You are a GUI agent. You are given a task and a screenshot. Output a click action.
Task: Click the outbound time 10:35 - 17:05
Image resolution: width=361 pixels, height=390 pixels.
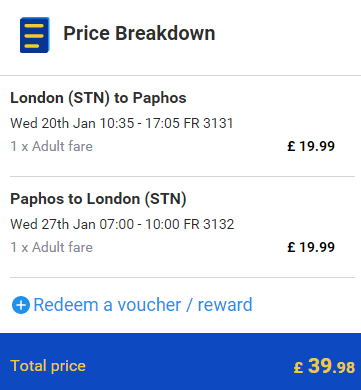[x=140, y=123]
